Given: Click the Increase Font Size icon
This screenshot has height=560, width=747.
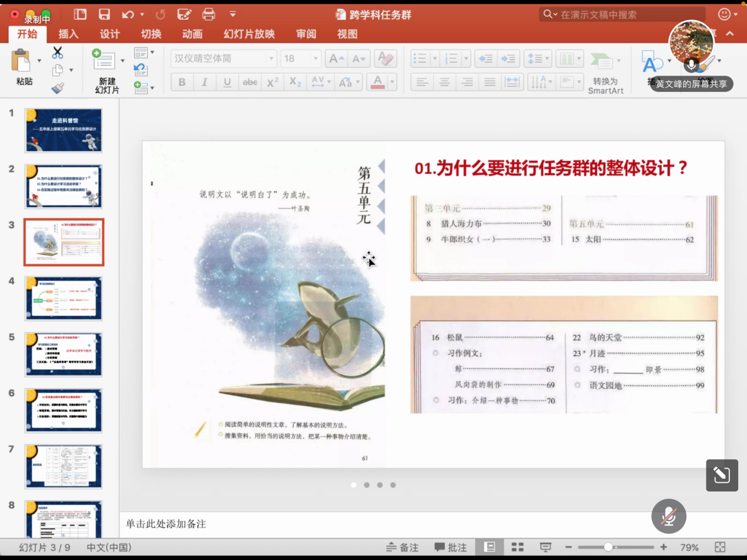Looking at the screenshot, I should (x=335, y=58).
